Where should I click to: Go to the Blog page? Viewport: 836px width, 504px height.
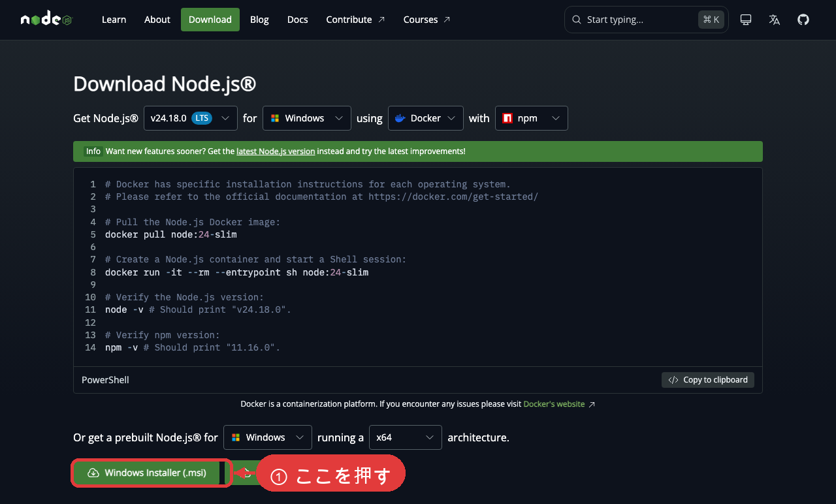coord(259,20)
